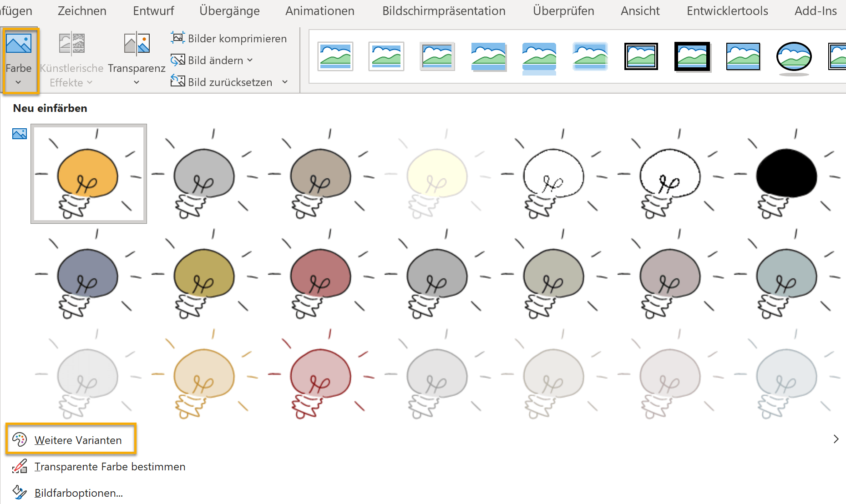The image size is (846, 504).
Task: Expand the Bild ändern dropdown arrow
Action: click(250, 60)
